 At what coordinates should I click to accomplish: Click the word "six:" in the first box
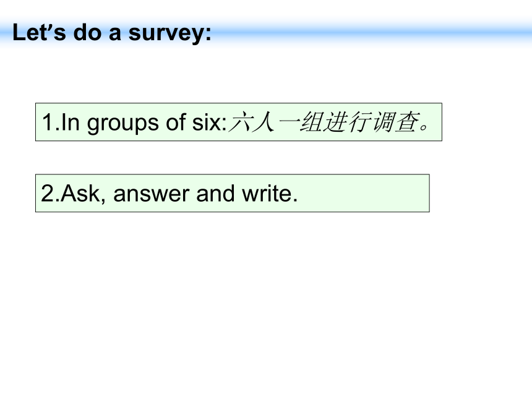(x=209, y=122)
